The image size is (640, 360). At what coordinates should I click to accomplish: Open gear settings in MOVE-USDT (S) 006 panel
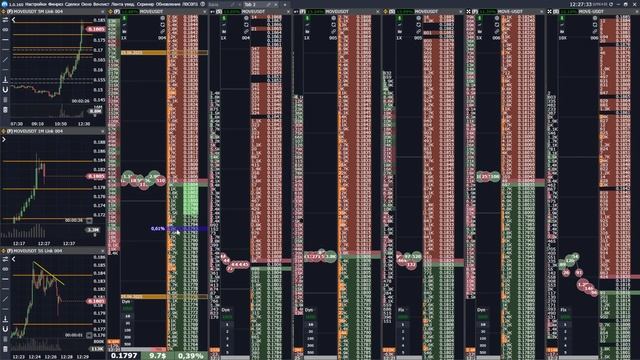click(x=595, y=18)
